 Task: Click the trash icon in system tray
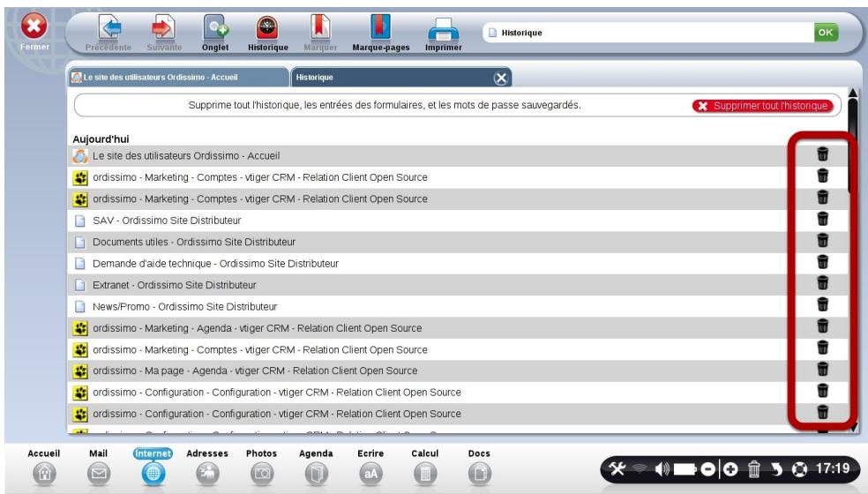pyautogui.click(x=754, y=469)
